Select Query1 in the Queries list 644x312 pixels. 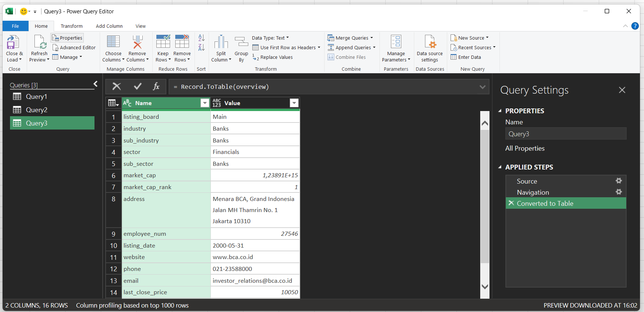(x=52, y=97)
